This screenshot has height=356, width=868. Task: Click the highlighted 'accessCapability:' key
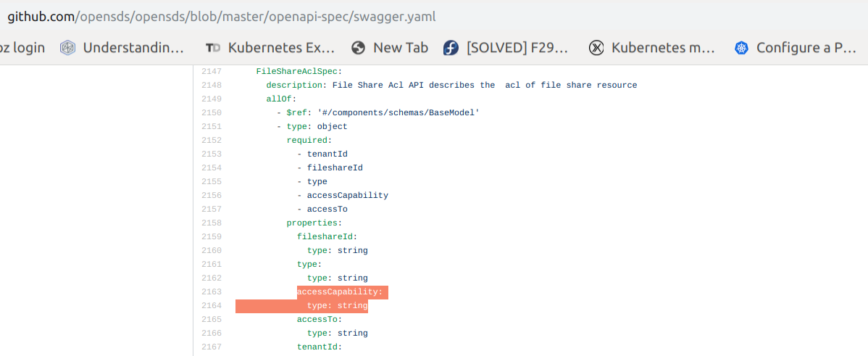pyautogui.click(x=340, y=291)
